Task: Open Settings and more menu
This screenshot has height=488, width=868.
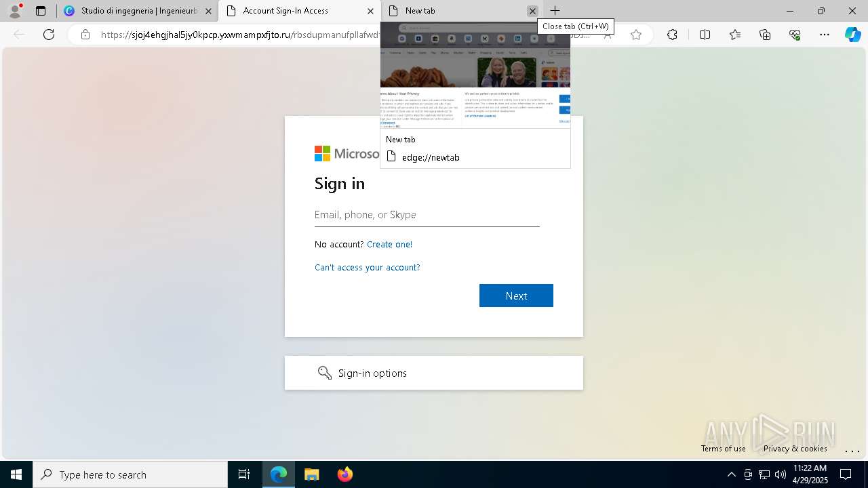Action: pyautogui.click(x=825, y=35)
